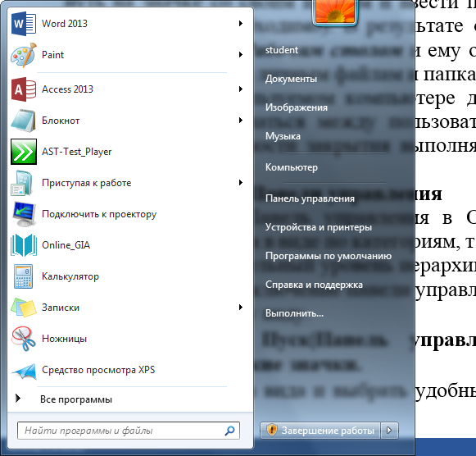The width and height of the screenshot is (476, 456).
Task: Click the Все программы label
Action: click(x=76, y=399)
